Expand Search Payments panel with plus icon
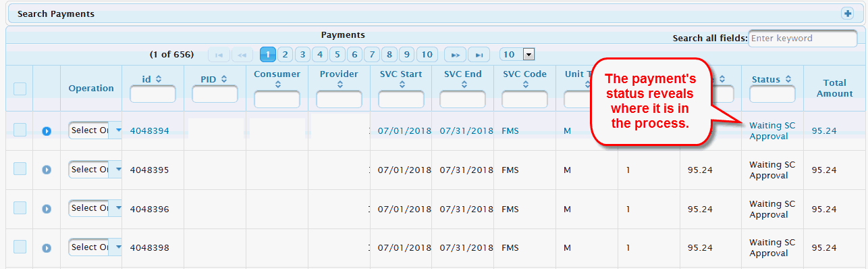868x269 pixels. (x=847, y=14)
